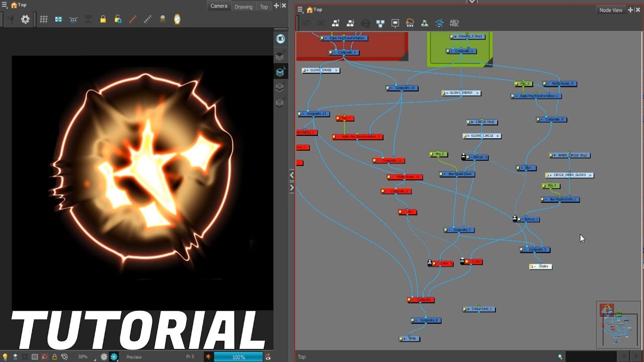Toggle the eye render preview button
644x362 pixels.
click(280, 39)
